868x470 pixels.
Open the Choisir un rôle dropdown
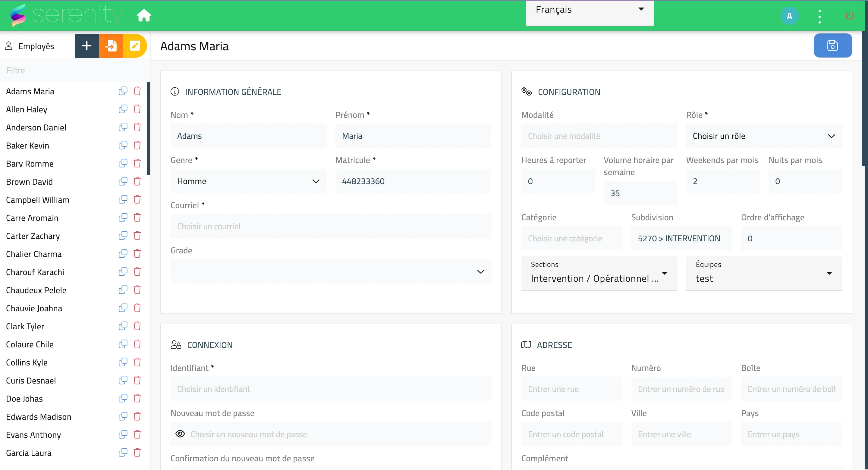click(764, 136)
